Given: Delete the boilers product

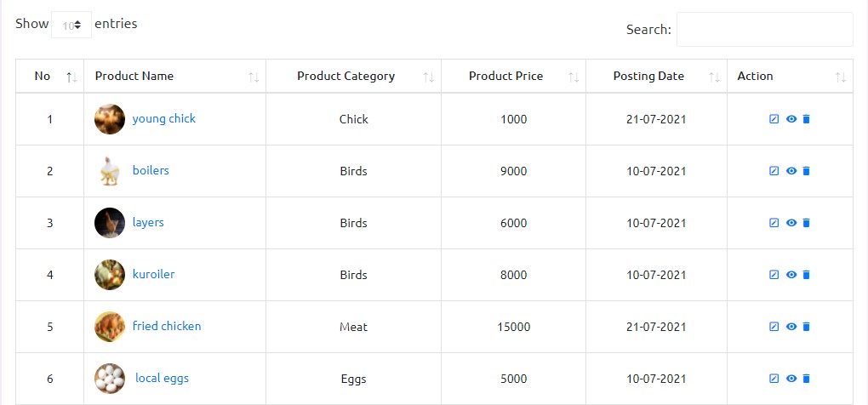Looking at the screenshot, I should point(807,171).
